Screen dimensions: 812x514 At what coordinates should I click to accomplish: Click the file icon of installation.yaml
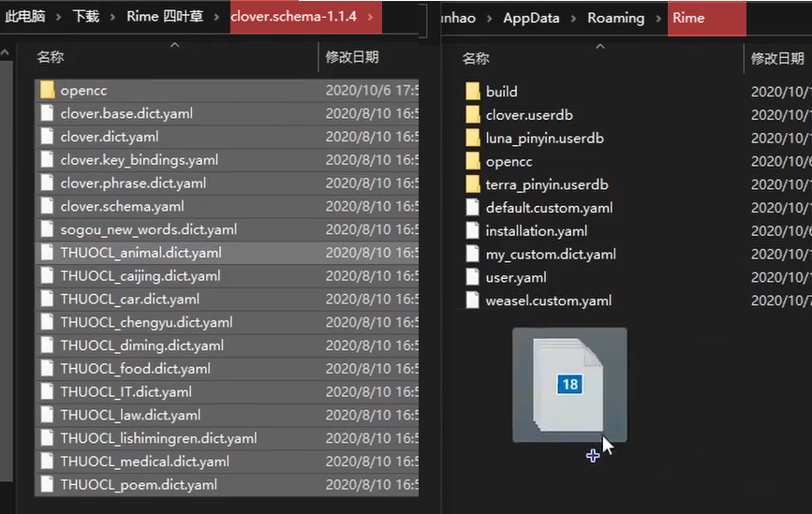click(x=472, y=231)
